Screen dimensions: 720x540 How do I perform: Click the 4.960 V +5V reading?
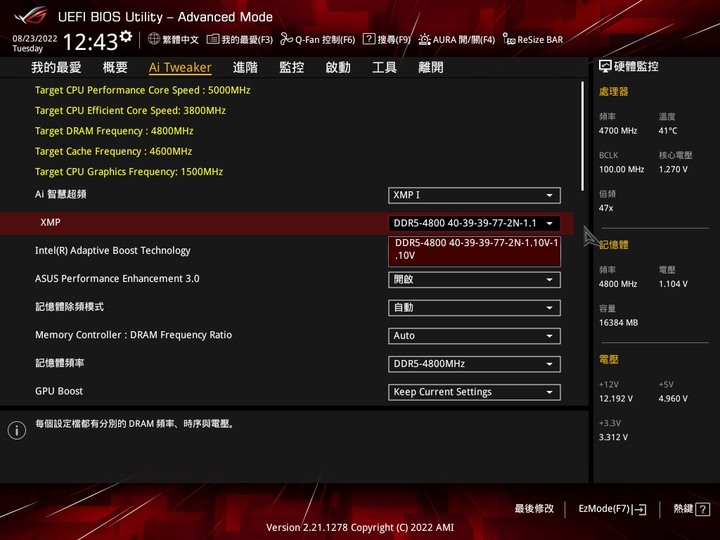tap(673, 399)
